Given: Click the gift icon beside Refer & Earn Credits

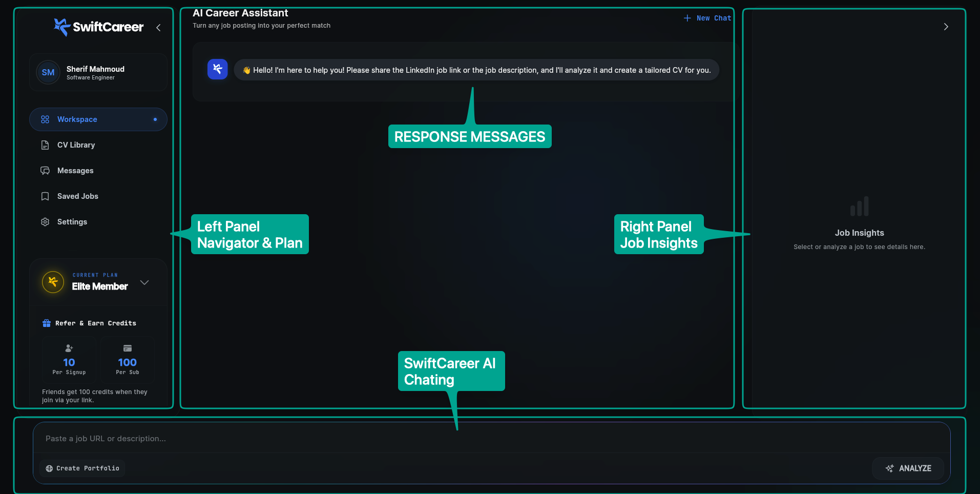Looking at the screenshot, I should click(x=46, y=323).
